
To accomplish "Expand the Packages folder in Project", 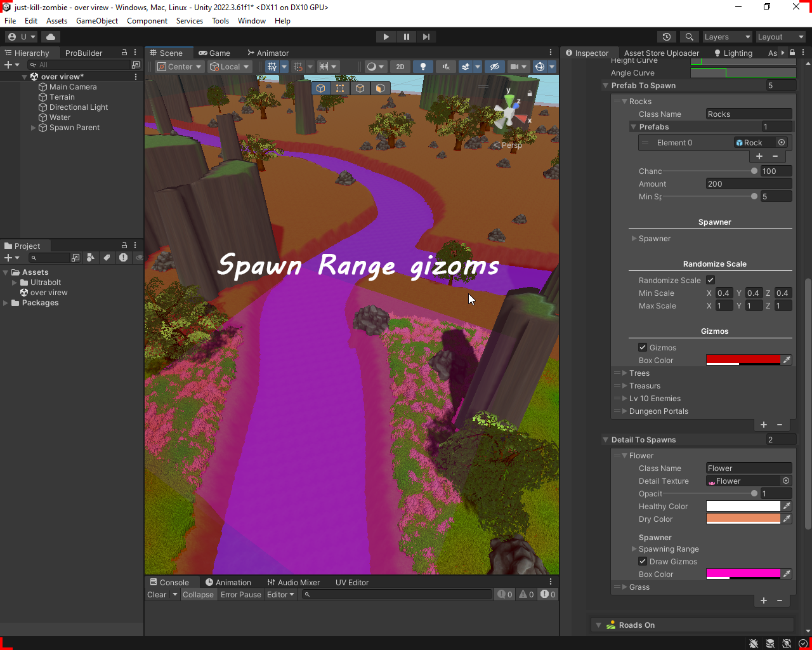I will click(6, 303).
